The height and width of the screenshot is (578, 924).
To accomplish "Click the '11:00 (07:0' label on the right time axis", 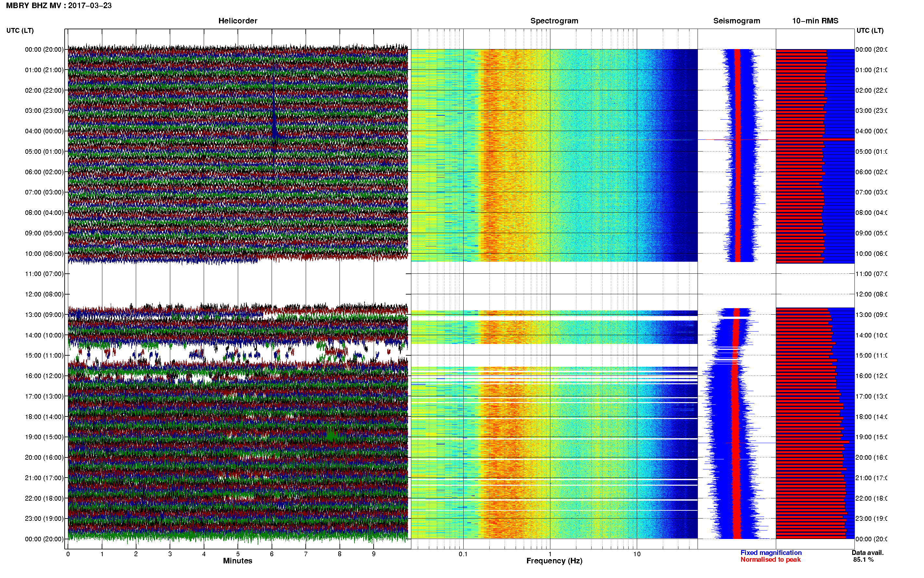I will coord(871,274).
